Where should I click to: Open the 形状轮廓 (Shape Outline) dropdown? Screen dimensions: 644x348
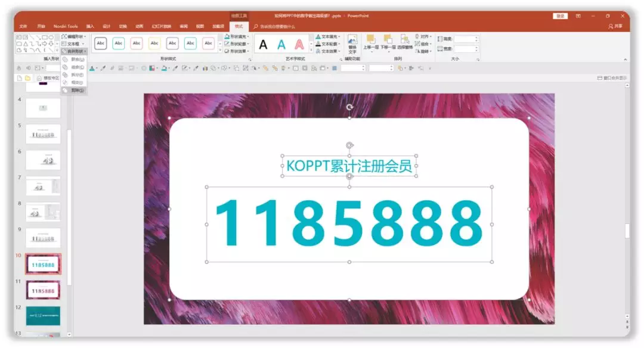237,44
